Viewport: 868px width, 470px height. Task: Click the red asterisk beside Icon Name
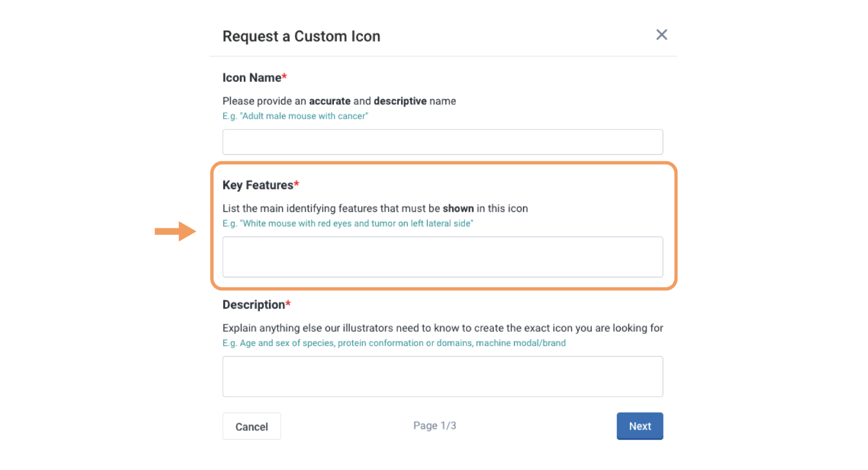284,76
